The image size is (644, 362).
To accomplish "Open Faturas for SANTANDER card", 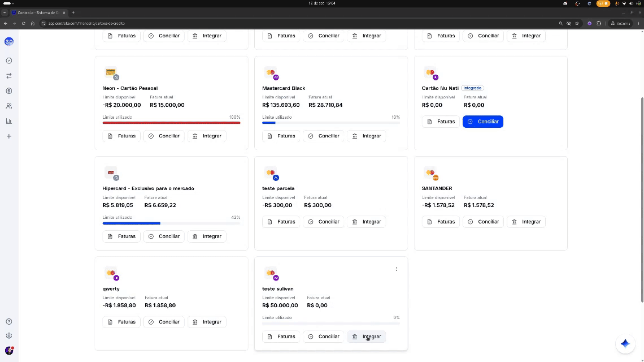I will point(441,222).
